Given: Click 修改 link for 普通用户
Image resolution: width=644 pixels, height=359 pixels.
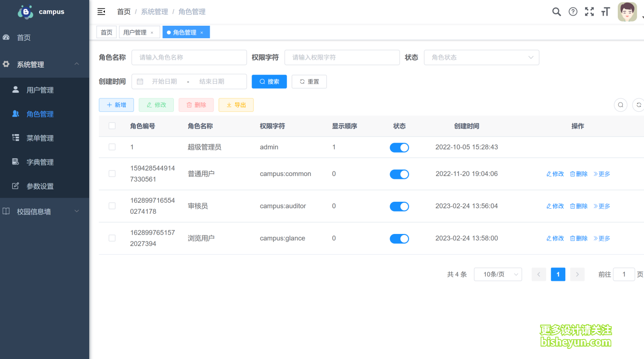Looking at the screenshot, I should 555,174.
